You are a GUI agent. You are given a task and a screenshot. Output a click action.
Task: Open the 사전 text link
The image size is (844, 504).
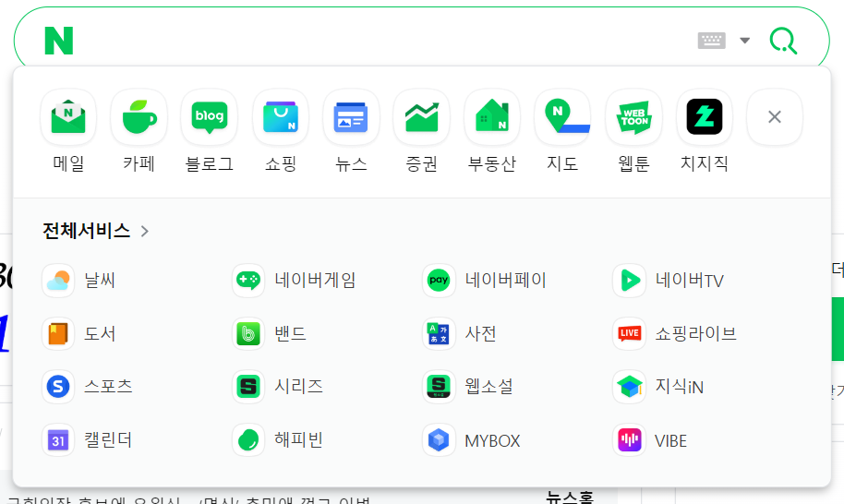pyautogui.click(x=480, y=333)
